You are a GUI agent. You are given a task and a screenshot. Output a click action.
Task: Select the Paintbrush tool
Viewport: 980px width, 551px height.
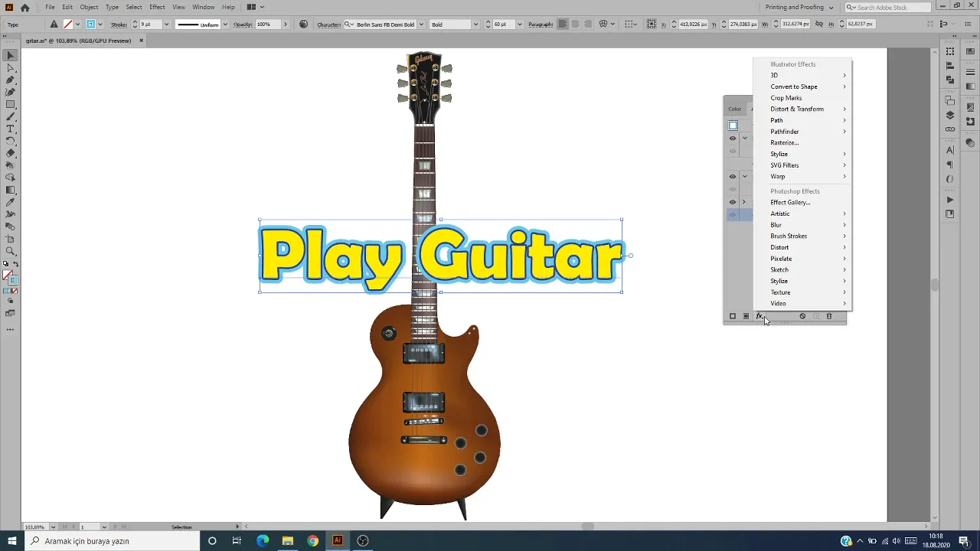11,117
